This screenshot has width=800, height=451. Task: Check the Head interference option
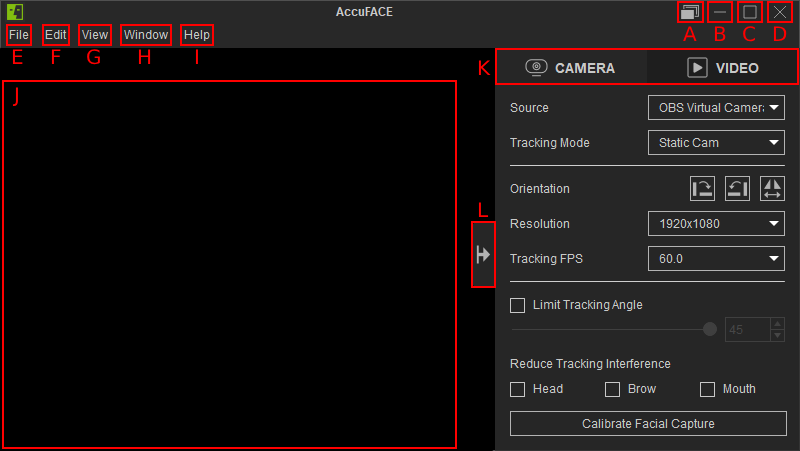pyautogui.click(x=517, y=389)
